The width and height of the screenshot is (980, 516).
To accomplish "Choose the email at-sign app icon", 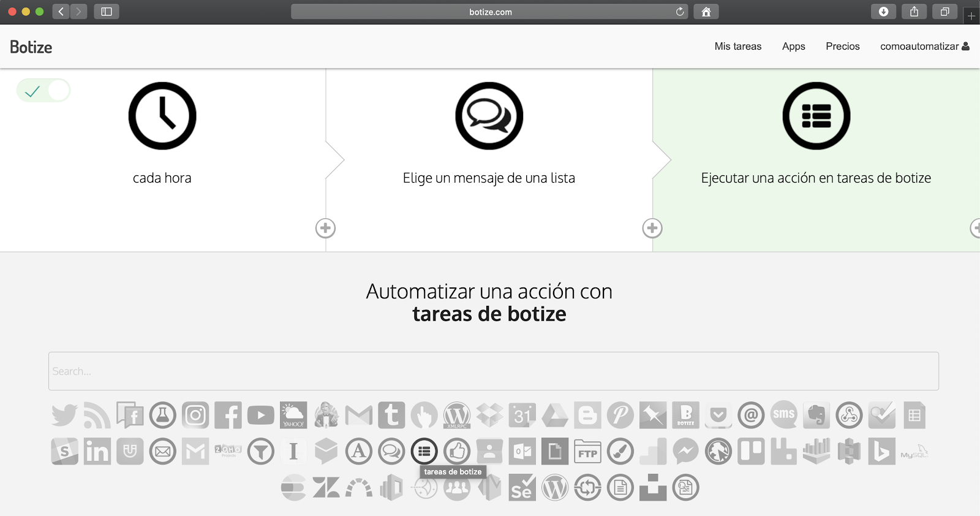I will [x=751, y=415].
